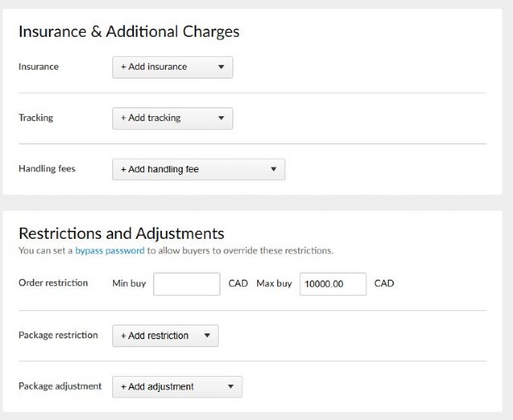Click the Max buy field showing 10000.00

coord(333,284)
